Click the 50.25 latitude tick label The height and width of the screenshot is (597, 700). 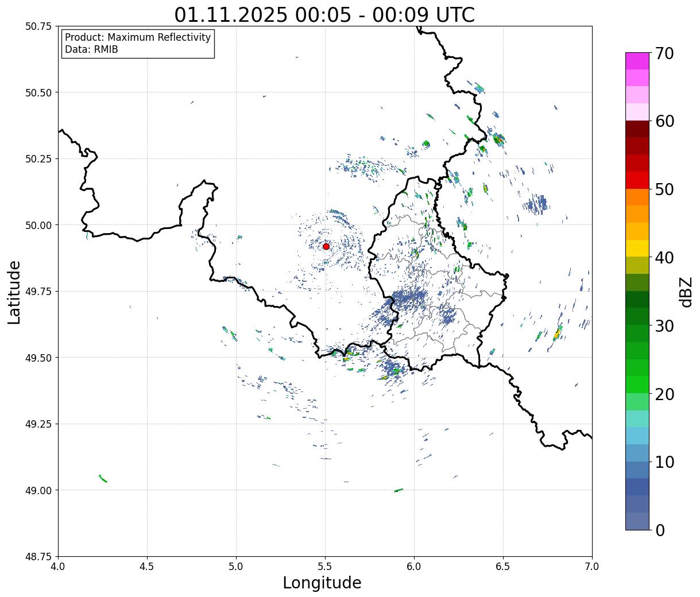click(x=38, y=159)
